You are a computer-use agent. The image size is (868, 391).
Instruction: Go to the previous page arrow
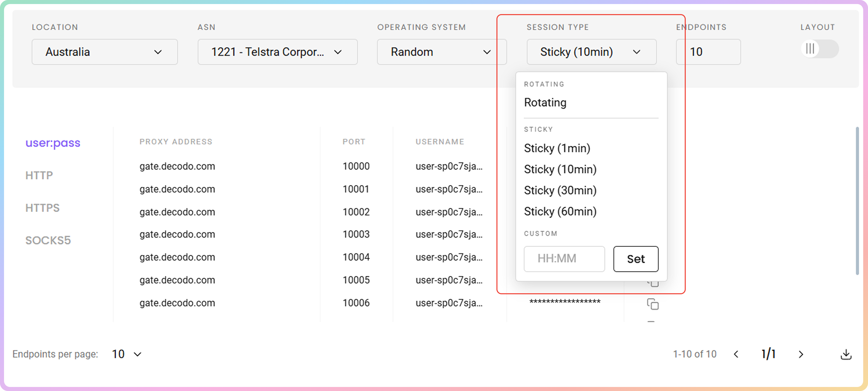736,354
